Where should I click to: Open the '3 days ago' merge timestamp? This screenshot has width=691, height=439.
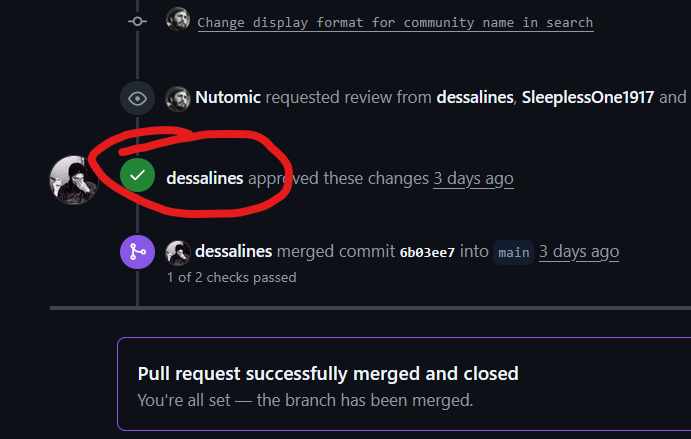tap(579, 252)
